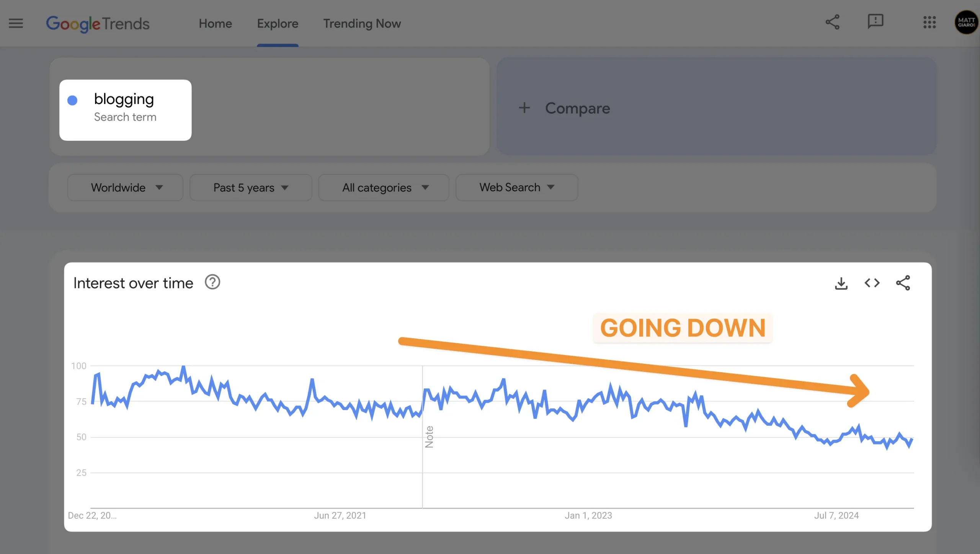Open embed code for the chart
The width and height of the screenshot is (980, 554).
coord(872,283)
